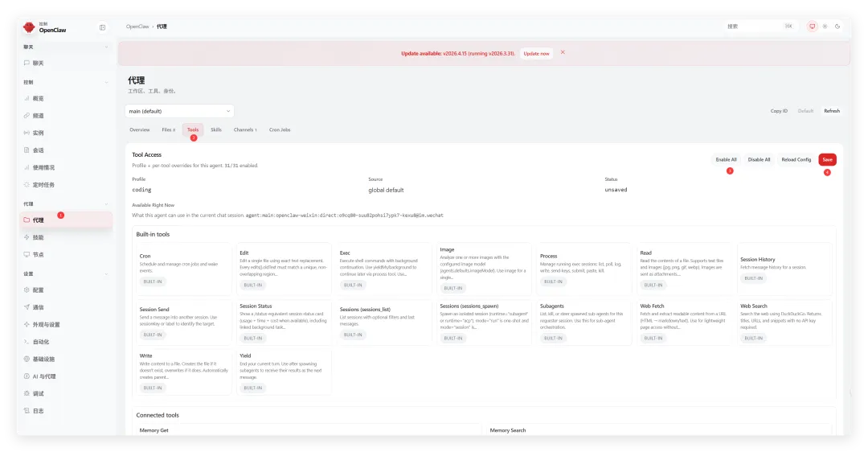The image size is (868, 452).
Task: Open the 日志 logs icon
Action: 27,410
